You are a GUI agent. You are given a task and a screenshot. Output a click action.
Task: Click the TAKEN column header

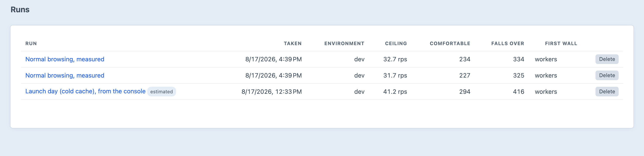pyautogui.click(x=293, y=43)
